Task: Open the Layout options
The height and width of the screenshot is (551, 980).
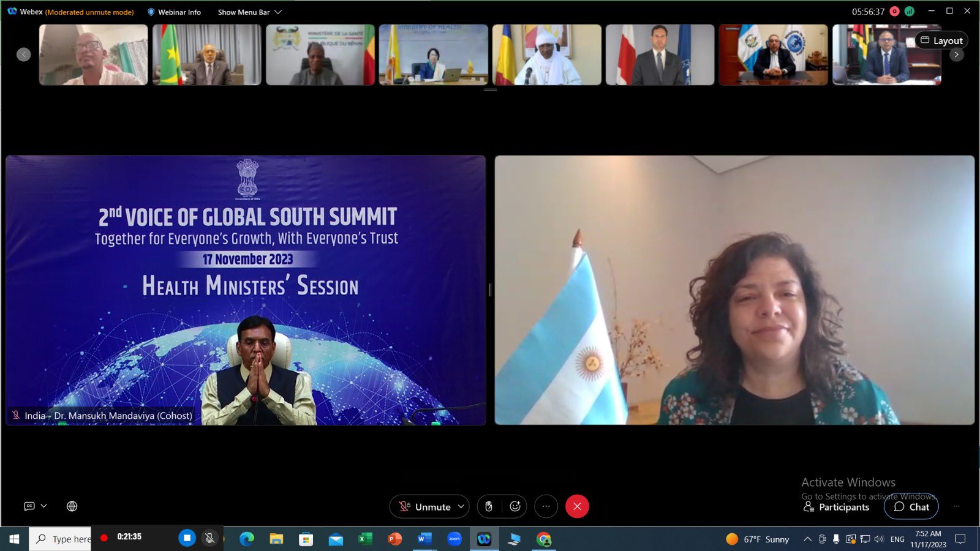Action: pos(941,40)
